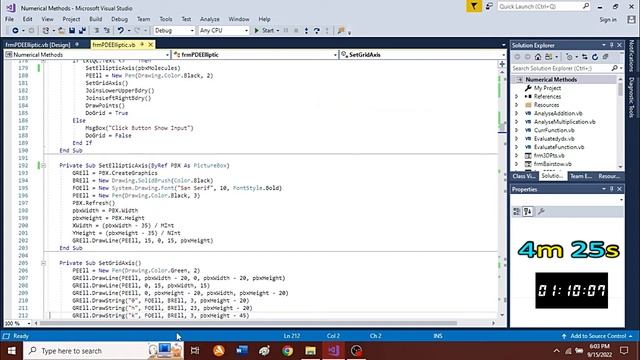Pin the Solution Explorer panel
This screenshot has width=640, height=360.
(x=611, y=45)
